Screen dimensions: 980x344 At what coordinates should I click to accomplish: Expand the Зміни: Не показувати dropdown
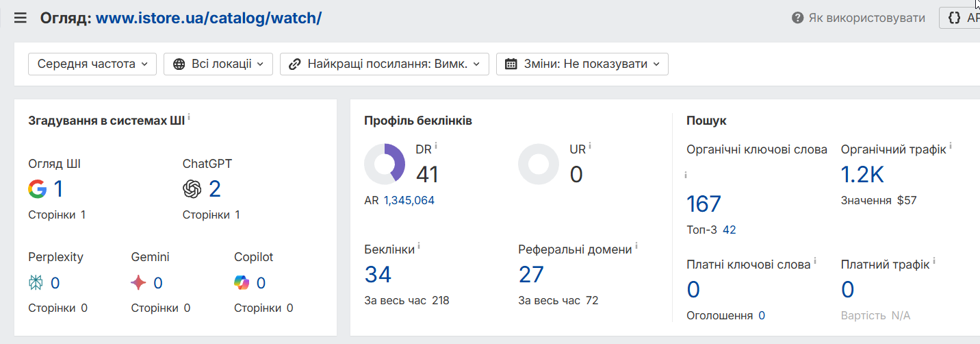point(582,64)
